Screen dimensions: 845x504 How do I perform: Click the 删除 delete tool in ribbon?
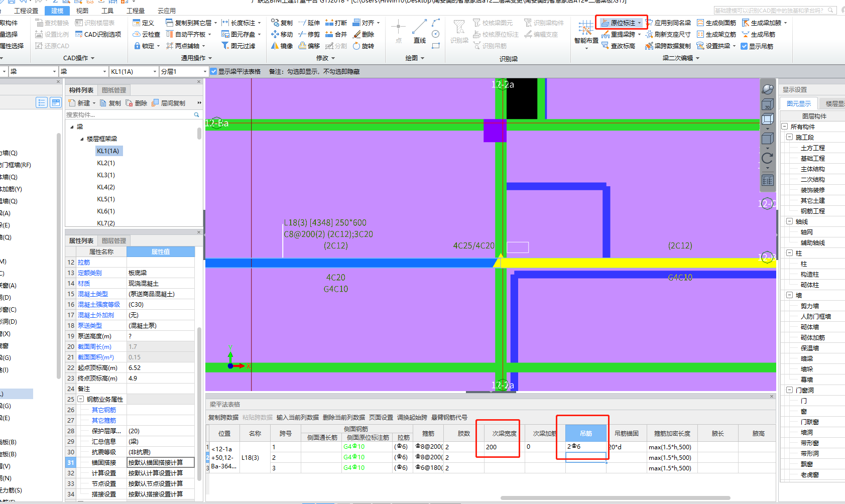coord(364,34)
